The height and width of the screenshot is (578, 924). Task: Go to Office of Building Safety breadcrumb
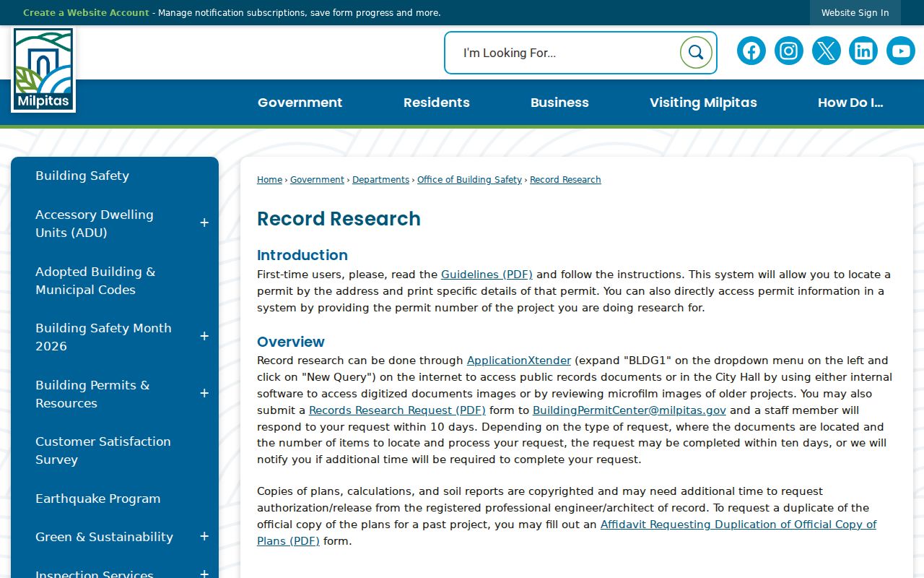coord(469,180)
